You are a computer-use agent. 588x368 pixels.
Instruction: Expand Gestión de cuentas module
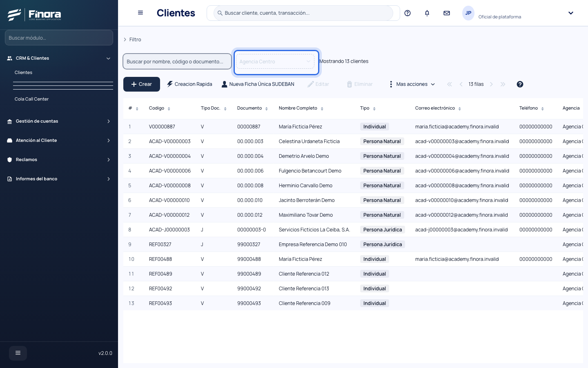pyautogui.click(x=59, y=121)
